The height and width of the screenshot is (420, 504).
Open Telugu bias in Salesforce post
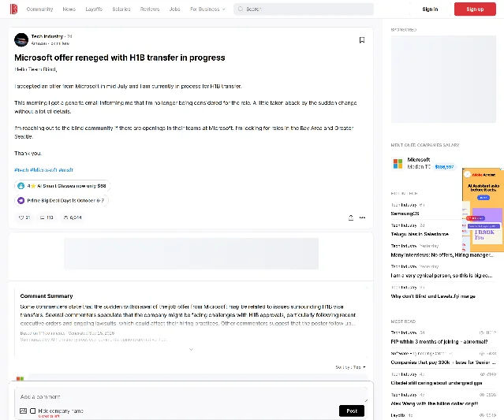pos(420,234)
